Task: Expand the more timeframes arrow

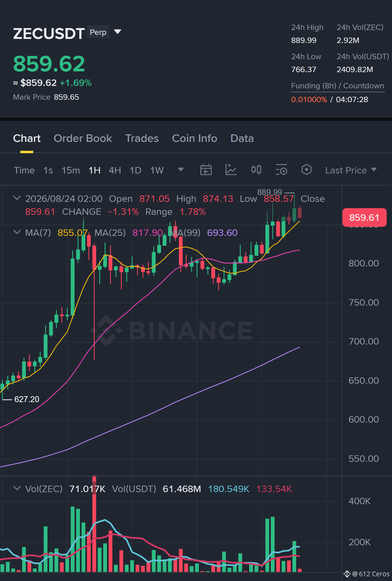Action: pos(181,169)
